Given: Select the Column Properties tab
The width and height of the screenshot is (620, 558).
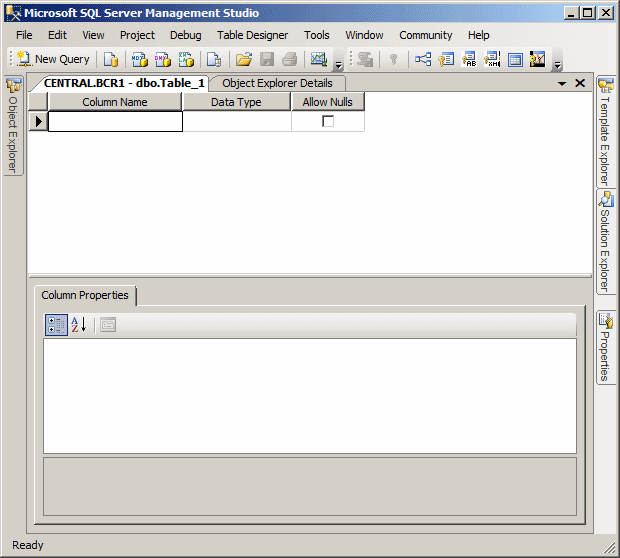Looking at the screenshot, I should (85, 295).
